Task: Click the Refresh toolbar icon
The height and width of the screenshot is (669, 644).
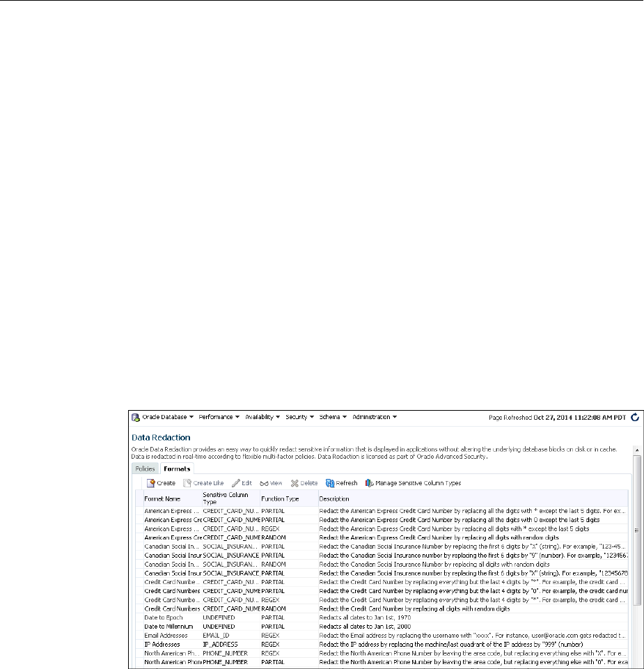Action: click(x=330, y=483)
